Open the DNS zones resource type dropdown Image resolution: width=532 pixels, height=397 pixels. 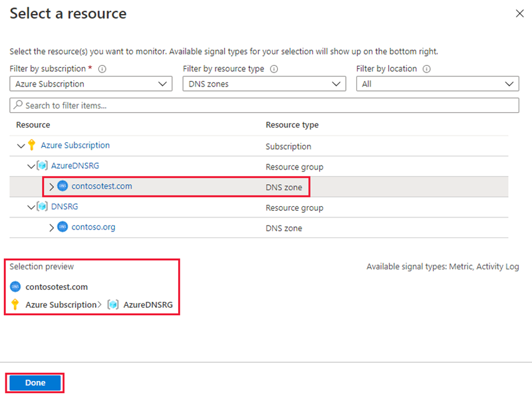point(264,84)
